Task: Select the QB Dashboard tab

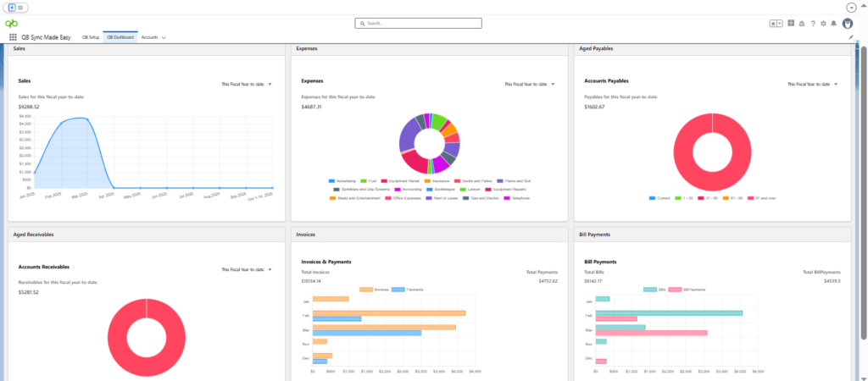Action: [120, 37]
